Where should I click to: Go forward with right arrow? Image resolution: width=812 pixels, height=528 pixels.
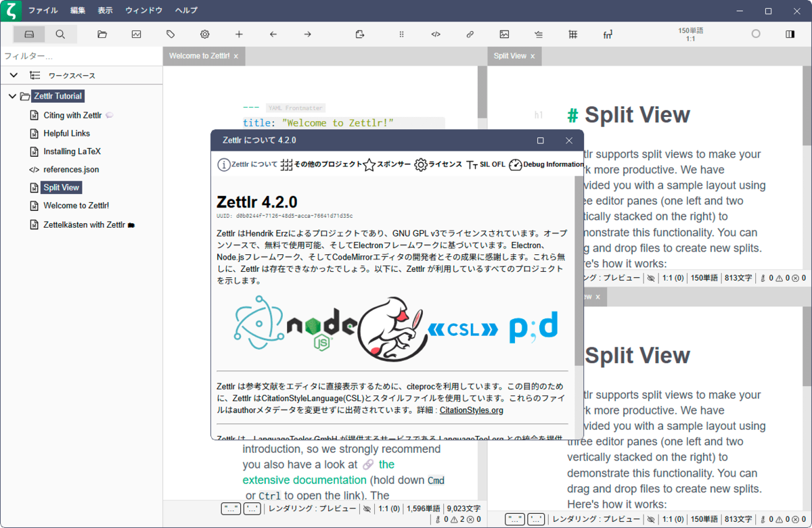(307, 34)
